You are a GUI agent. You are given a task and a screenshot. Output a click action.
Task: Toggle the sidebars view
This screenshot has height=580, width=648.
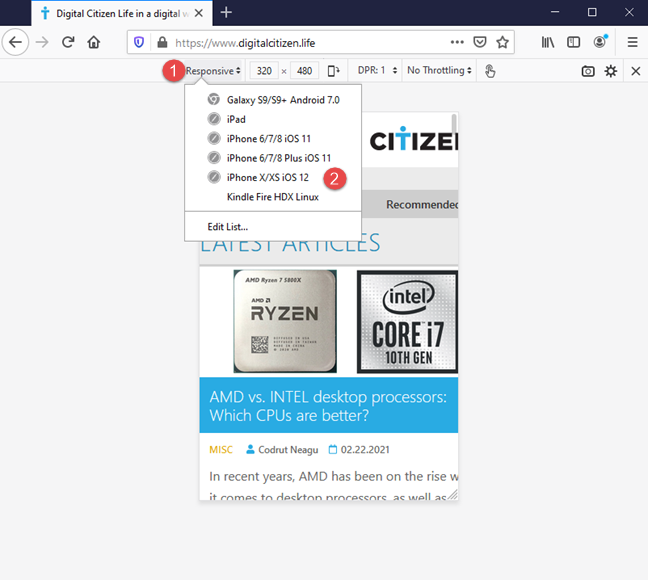coord(574,42)
